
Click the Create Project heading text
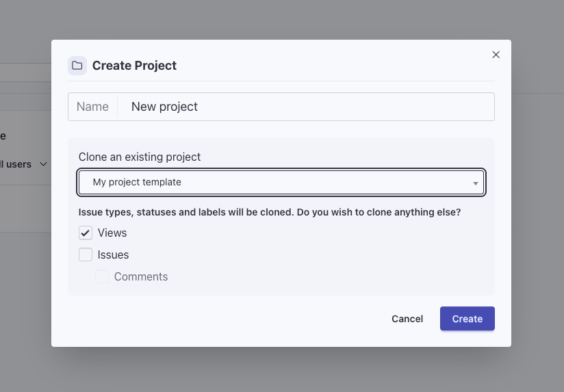click(x=135, y=66)
